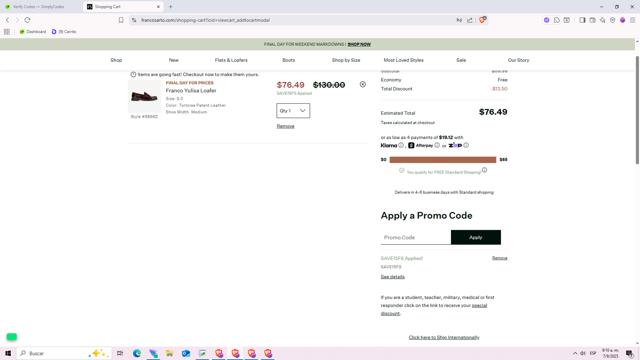The width and height of the screenshot is (640, 360).
Task: Open the apps grid icon in bookmarks bar
Action: click(x=7, y=31)
